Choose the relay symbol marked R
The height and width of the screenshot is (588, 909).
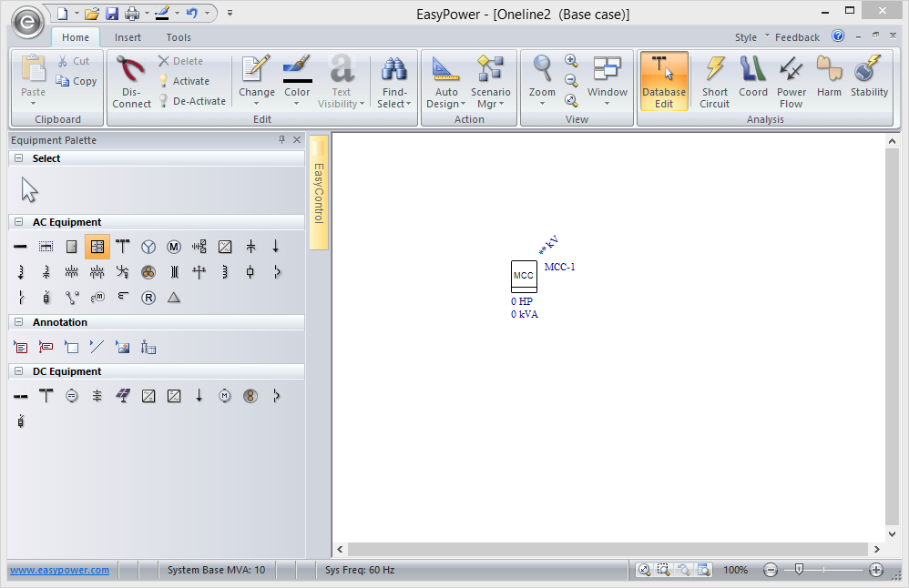pyautogui.click(x=148, y=298)
